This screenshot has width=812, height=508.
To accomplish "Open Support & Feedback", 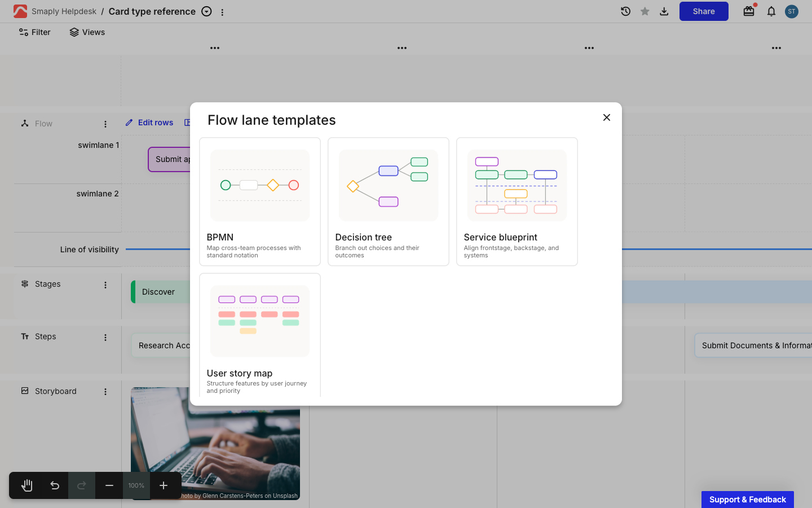I will pyautogui.click(x=748, y=500).
